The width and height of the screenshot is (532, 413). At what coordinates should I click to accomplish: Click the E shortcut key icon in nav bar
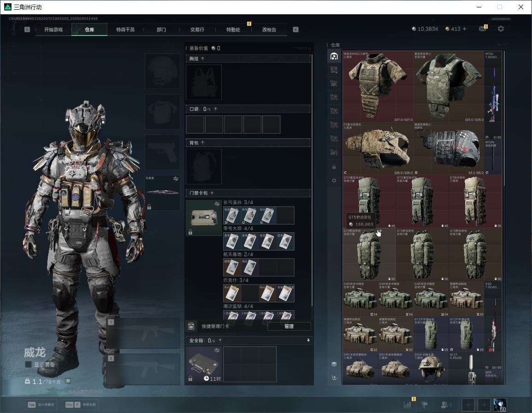point(296,29)
